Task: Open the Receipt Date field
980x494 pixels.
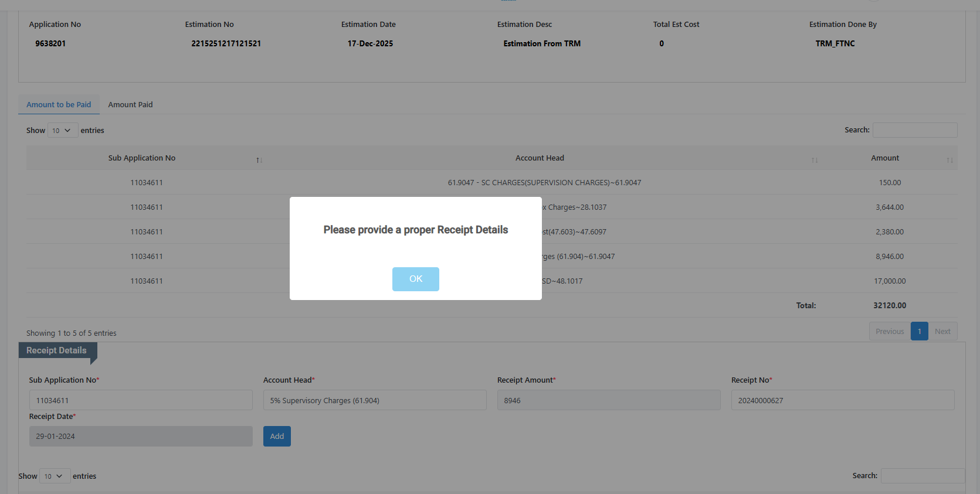Action: coord(141,437)
